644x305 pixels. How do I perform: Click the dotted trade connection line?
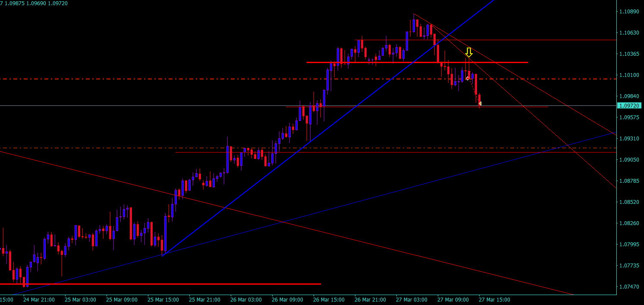point(474,91)
